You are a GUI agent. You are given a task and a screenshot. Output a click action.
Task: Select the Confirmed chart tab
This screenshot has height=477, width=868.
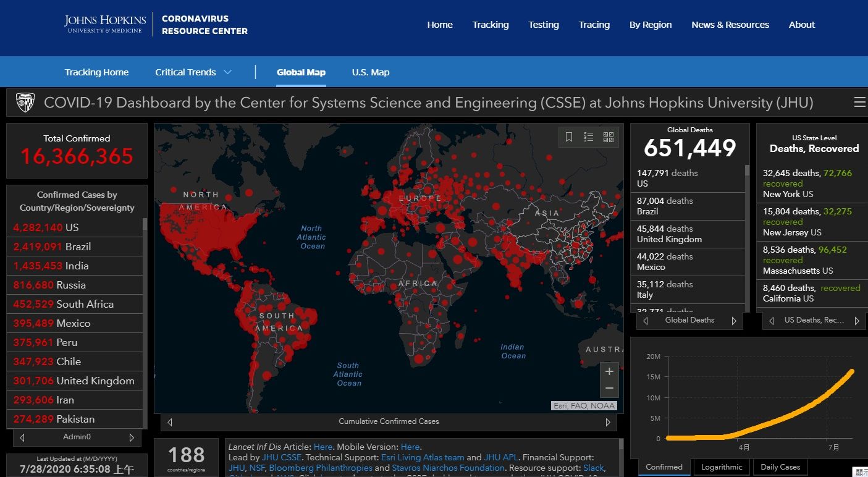click(x=664, y=467)
